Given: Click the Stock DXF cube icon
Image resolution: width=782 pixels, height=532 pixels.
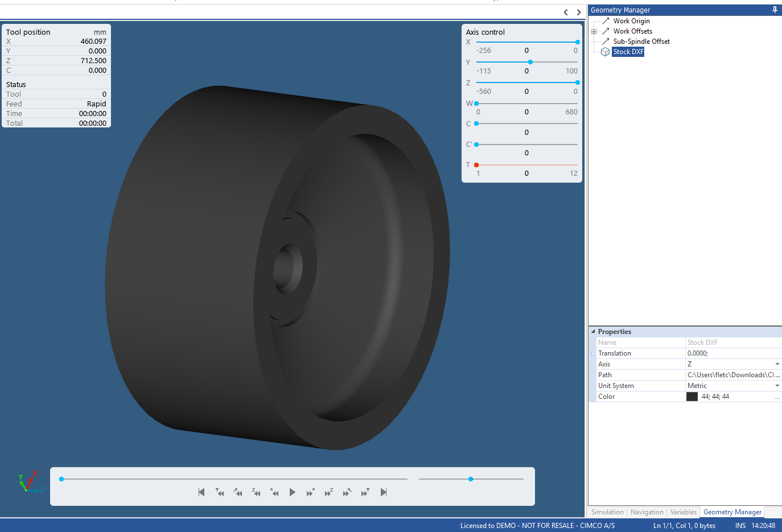Looking at the screenshot, I should (x=604, y=51).
